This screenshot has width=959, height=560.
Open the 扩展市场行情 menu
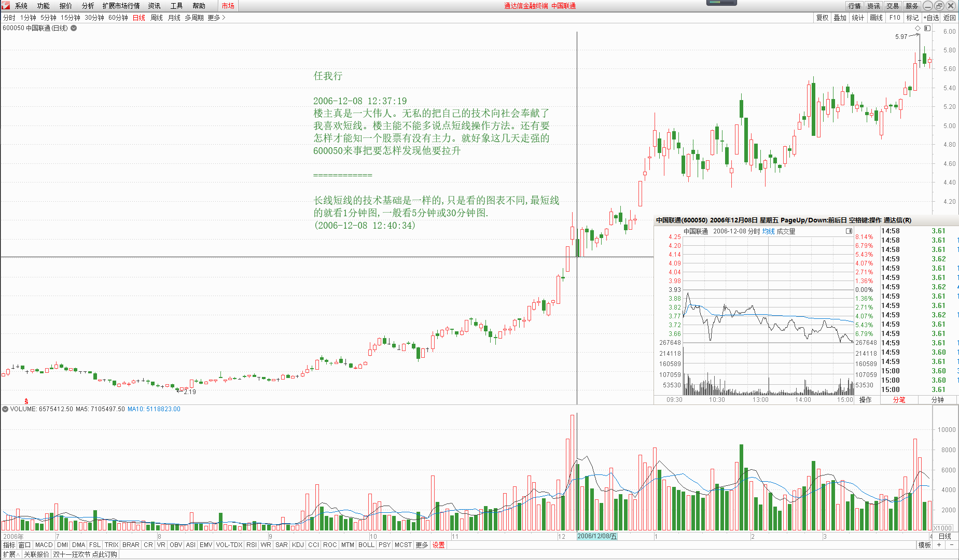[x=121, y=6]
